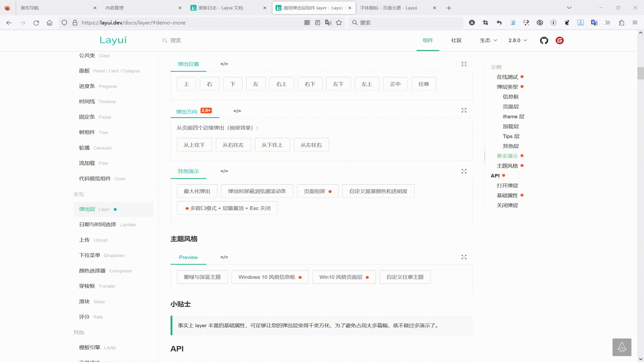Expand the 生态 dropdown menu
The height and width of the screenshot is (362, 644).
click(488, 41)
